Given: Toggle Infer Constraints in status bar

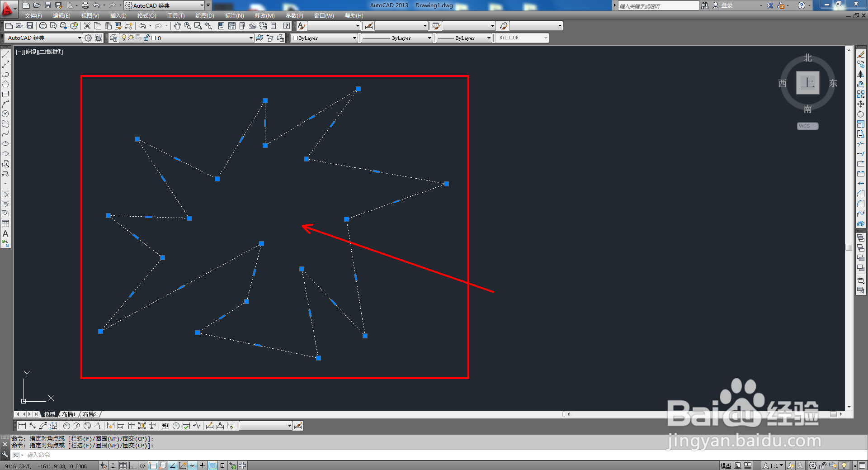Looking at the screenshot, I should [103, 465].
